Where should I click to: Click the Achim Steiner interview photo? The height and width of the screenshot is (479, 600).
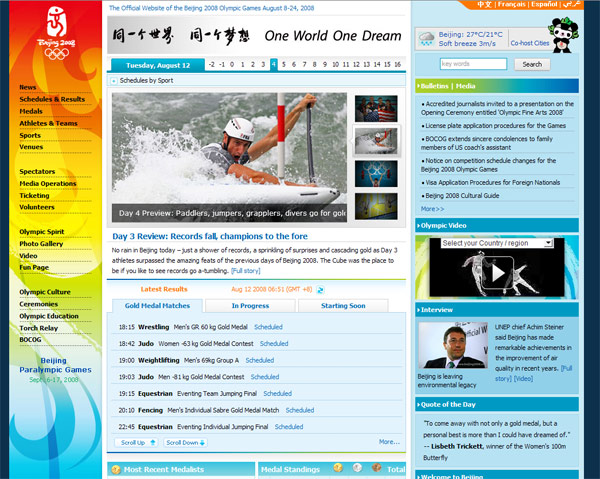point(453,345)
